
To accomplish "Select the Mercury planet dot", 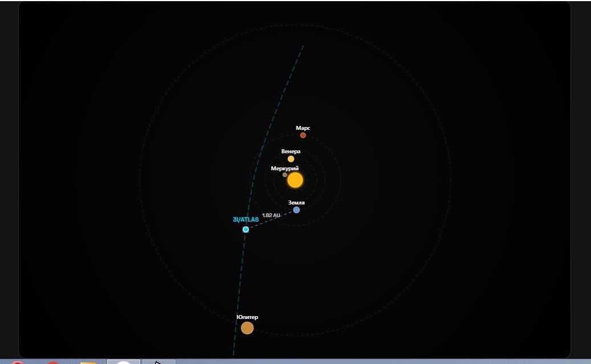I will (284, 174).
